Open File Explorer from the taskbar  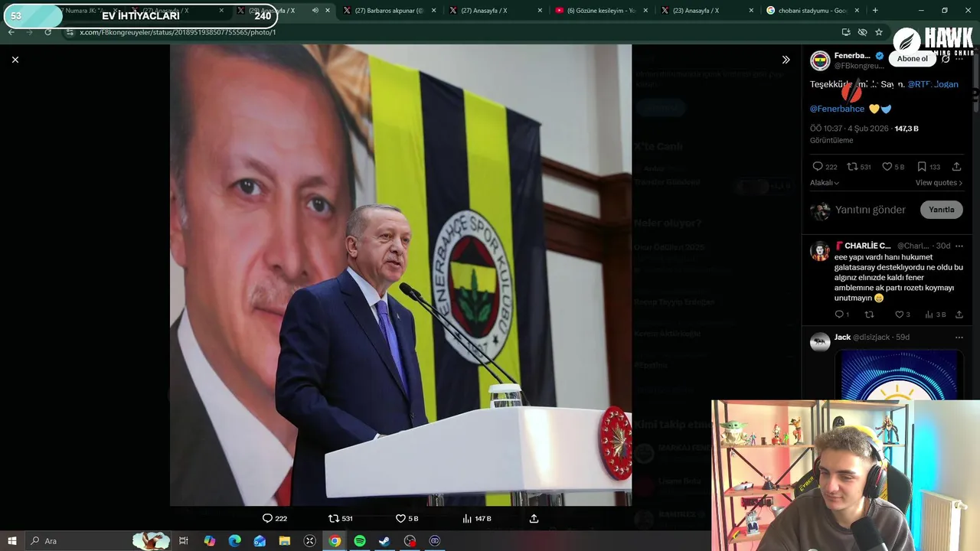pyautogui.click(x=285, y=541)
